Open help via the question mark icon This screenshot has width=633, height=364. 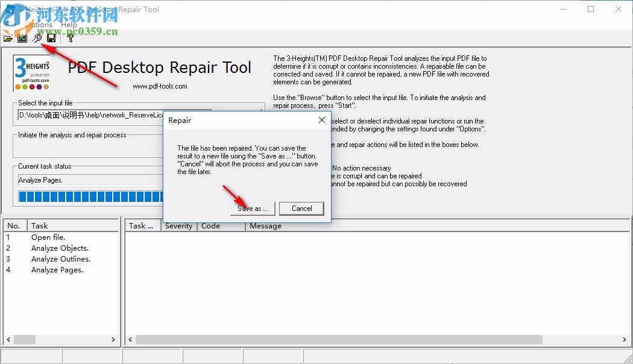click(69, 37)
